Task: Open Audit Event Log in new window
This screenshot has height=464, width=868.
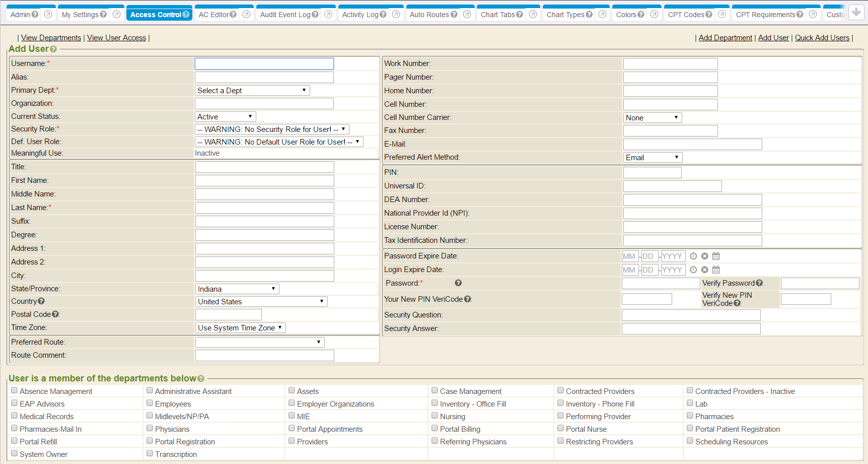Action: pyautogui.click(x=328, y=15)
